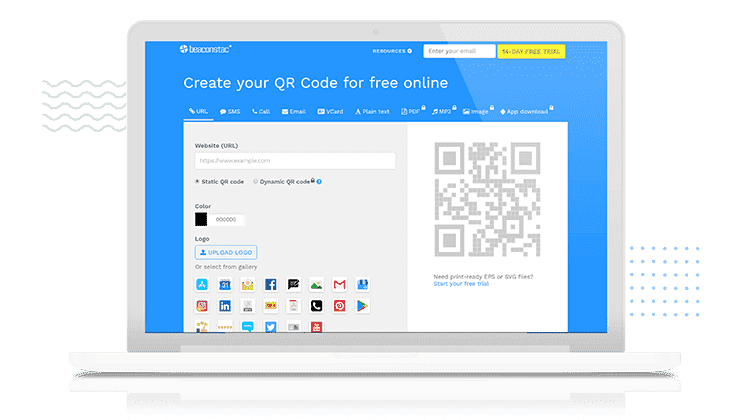Click the Enter your email field
This screenshot has height=420, width=750.
pos(459,51)
